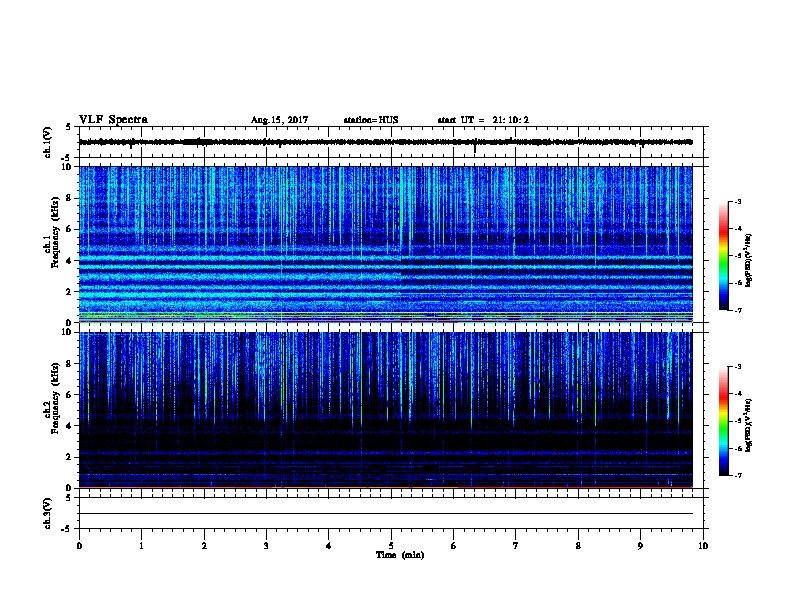Viewport: 792px width, 612px height.
Task: Click the time axis tick label "5"
Action: point(391,546)
